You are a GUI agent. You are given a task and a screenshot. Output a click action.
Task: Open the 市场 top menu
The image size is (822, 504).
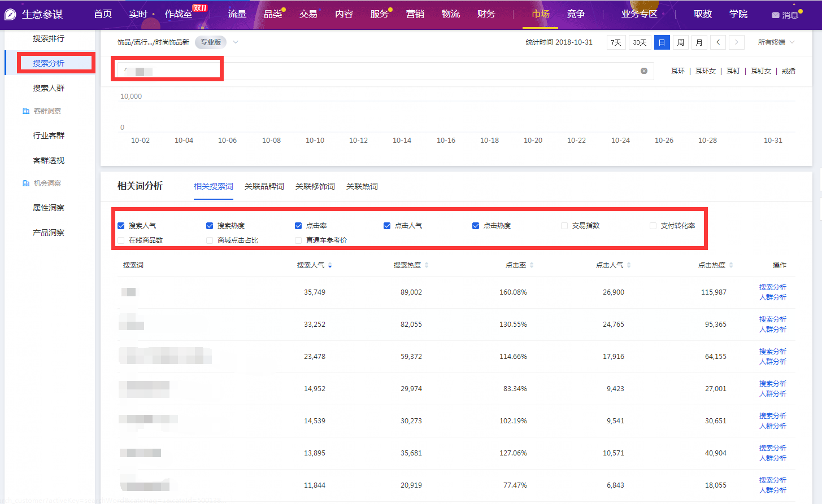[541, 14]
